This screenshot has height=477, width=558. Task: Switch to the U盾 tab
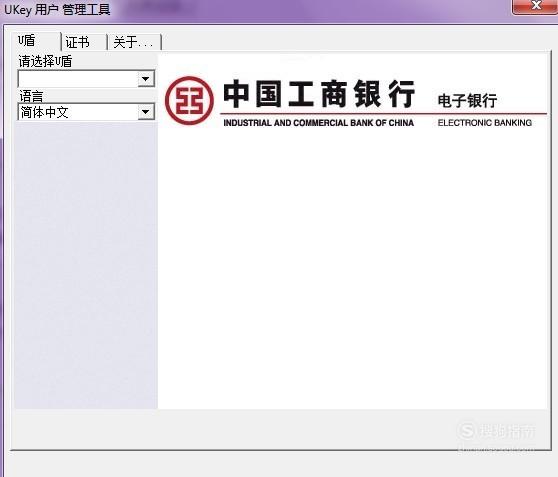click(36, 41)
